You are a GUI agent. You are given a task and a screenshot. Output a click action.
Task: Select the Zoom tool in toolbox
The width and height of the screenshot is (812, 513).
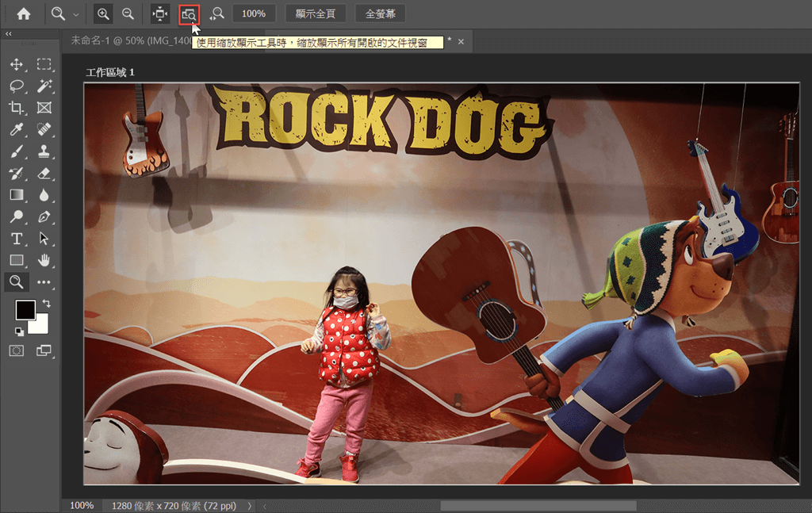click(x=17, y=281)
